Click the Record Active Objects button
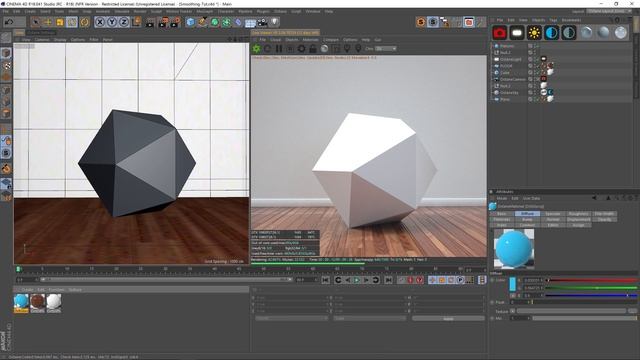The width and height of the screenshot is (640, 360). point(410,280)
